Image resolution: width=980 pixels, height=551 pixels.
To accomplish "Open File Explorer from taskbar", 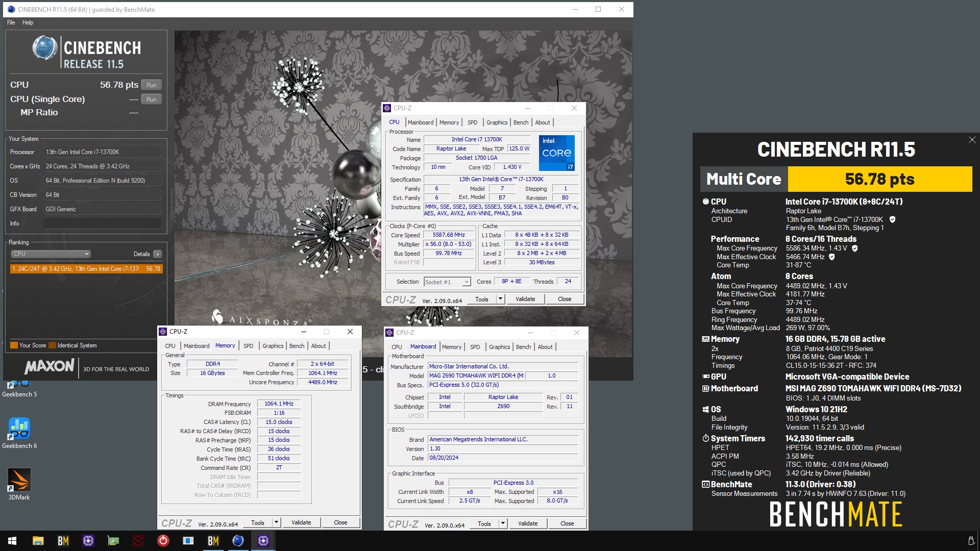I will [38, 541].
